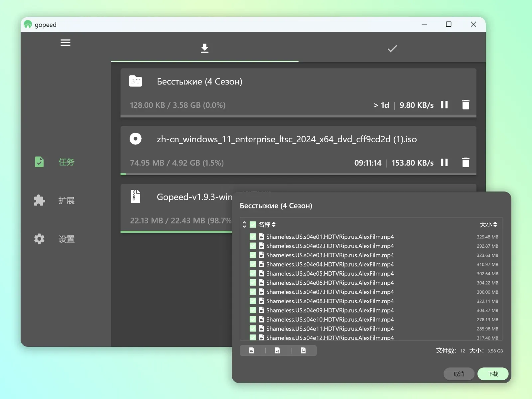Toggle expand/collapse all in file list header
The image size is (532, 399).
(244, 224)
